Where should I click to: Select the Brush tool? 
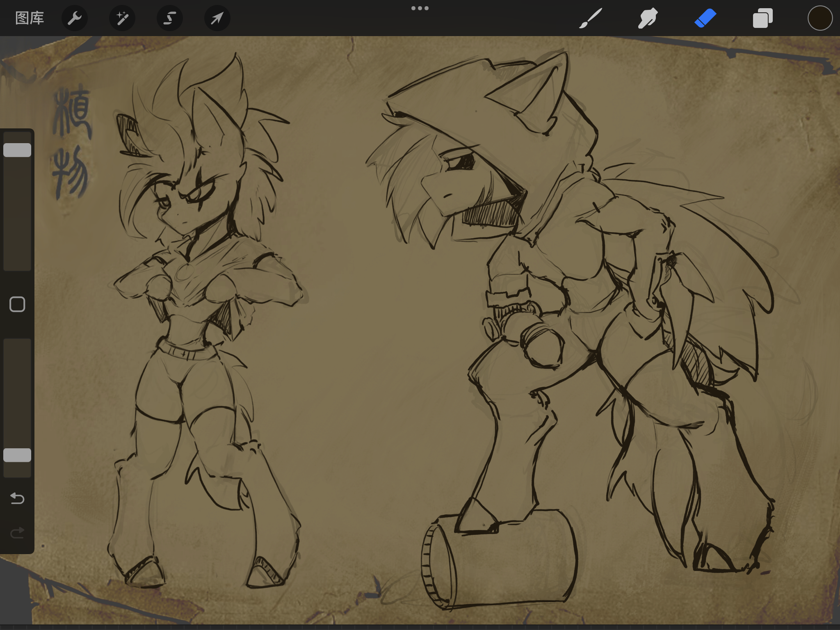point(591,18)
